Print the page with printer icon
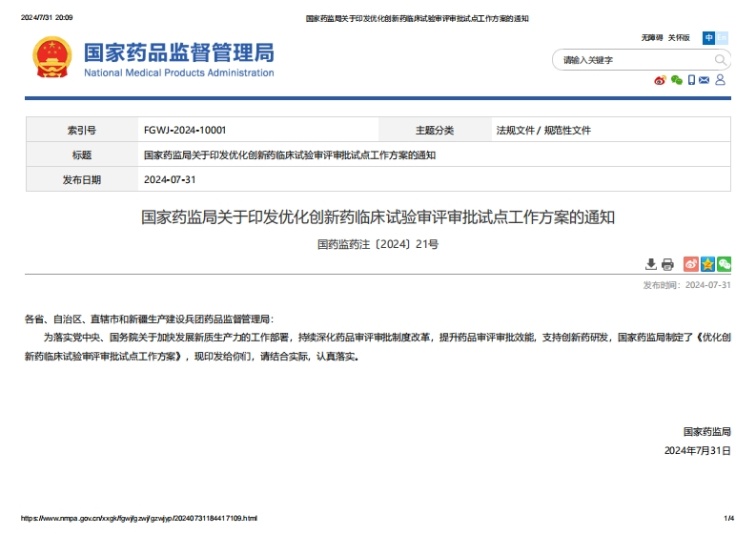This screenshot has width=756, height=535. (x=667, y=264)
